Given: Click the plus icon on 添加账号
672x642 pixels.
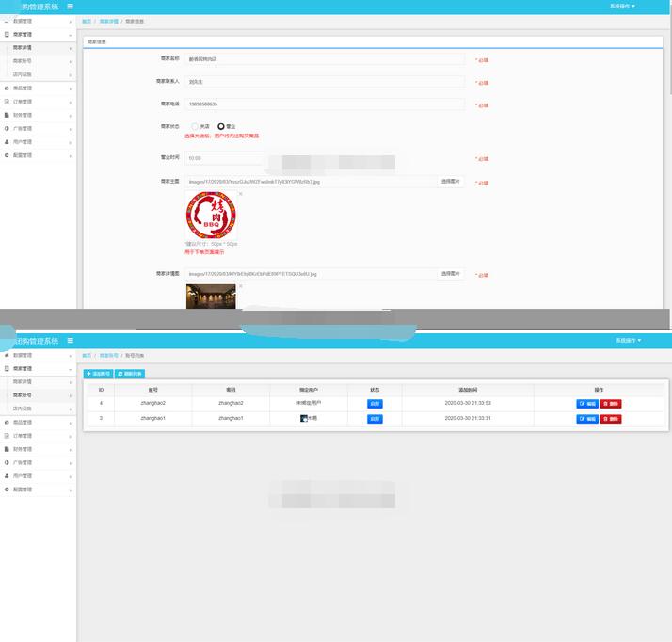Looking at the screenshot, I should tap(88, 374).
